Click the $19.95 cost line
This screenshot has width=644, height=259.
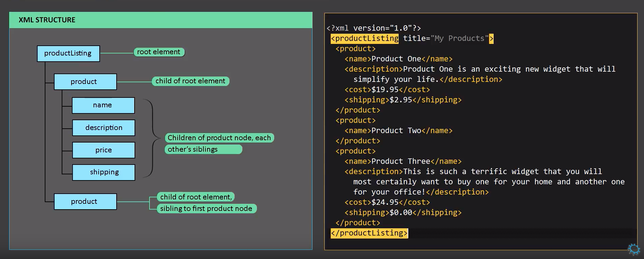coord(387,90)
